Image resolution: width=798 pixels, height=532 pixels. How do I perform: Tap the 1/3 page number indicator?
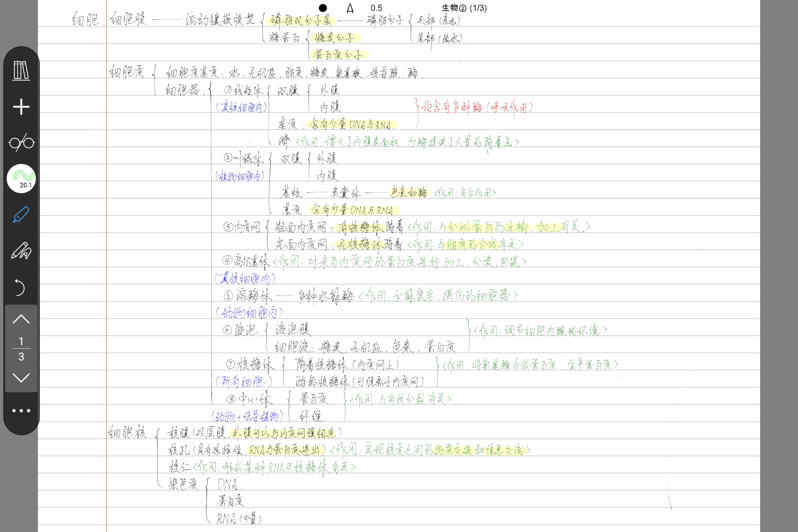pos(21,348)
